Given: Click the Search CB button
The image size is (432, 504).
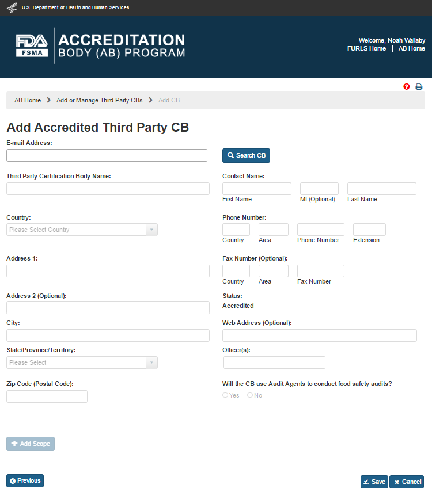Looking at the screenshot, I should 246,155.
